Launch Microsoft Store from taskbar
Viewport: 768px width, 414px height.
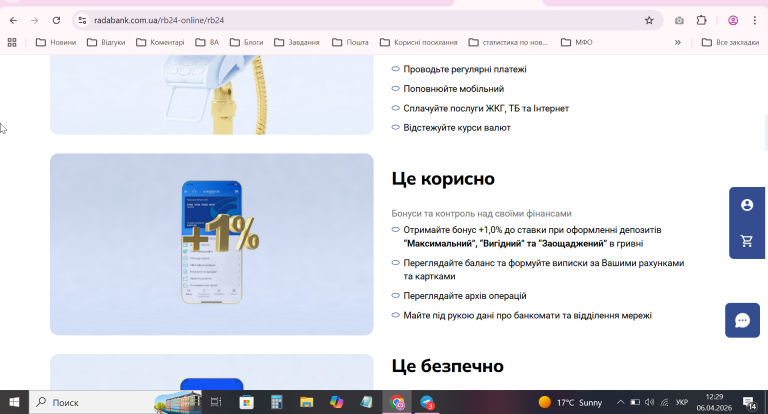(x=246, y=402)
